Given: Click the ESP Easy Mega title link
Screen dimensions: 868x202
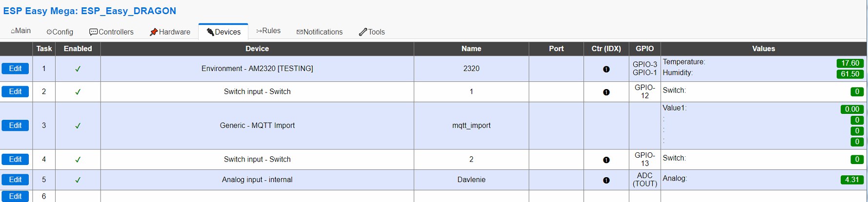Looking at the screenshot, I should pyautogui.click(x=90, y=11).
